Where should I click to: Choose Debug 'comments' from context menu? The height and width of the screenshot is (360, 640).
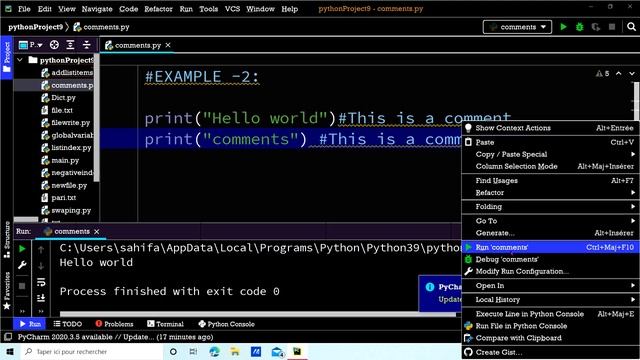tap(551, 259)
